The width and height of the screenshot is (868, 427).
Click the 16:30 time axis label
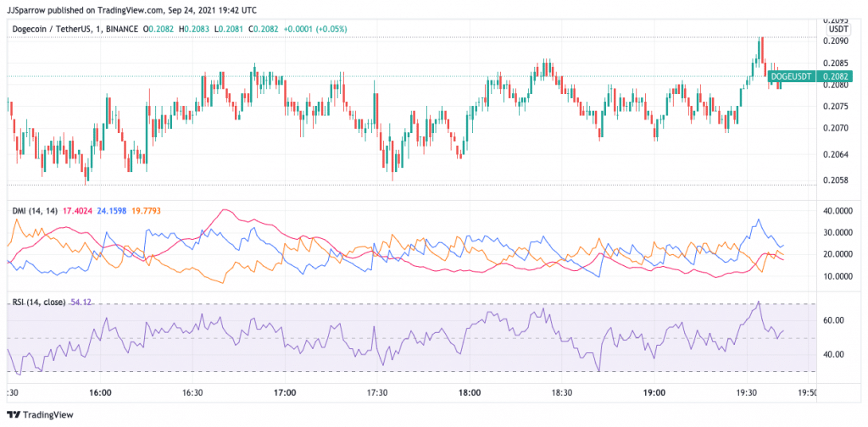click(x=192, y=393)
